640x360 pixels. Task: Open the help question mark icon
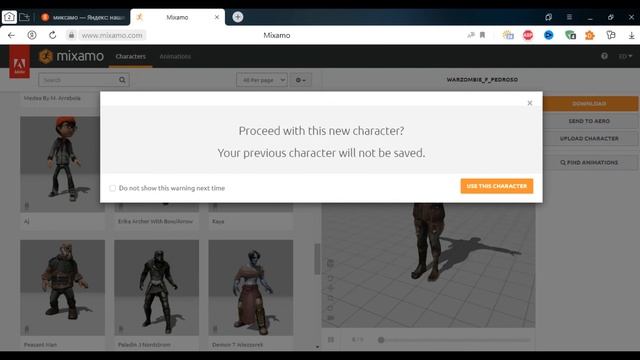[604, 56]
